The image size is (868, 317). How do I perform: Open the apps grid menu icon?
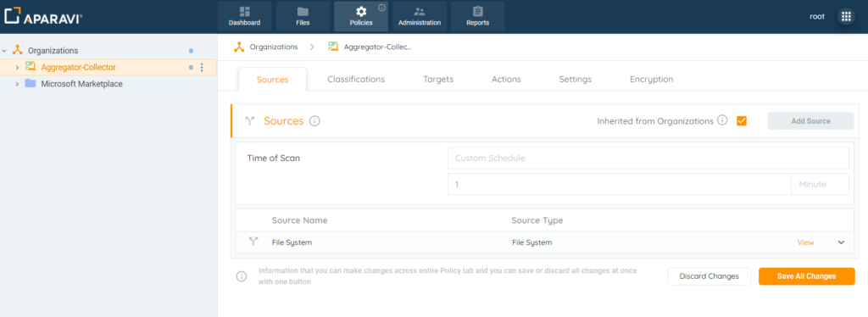coord(846,17)
